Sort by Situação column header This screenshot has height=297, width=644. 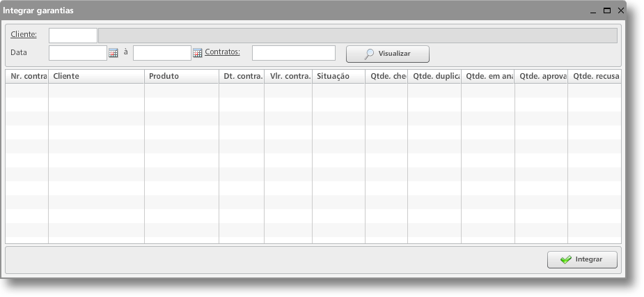[339, 77]
